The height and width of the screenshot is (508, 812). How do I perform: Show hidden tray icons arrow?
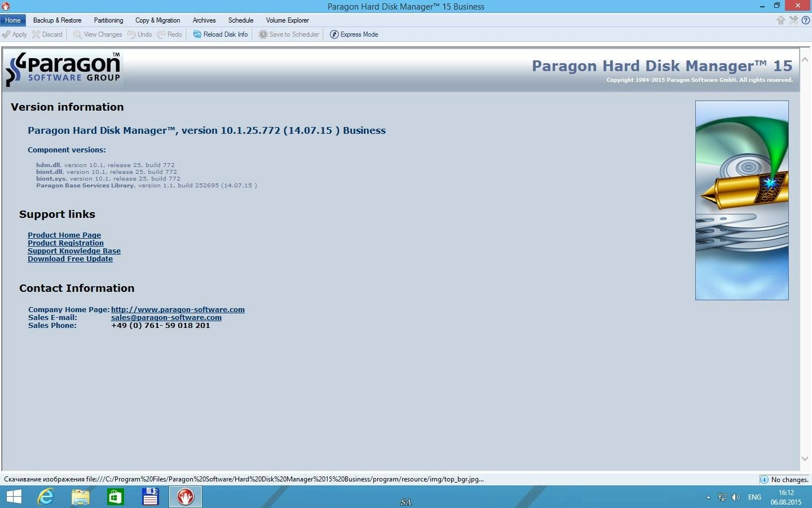click(708, 497)
